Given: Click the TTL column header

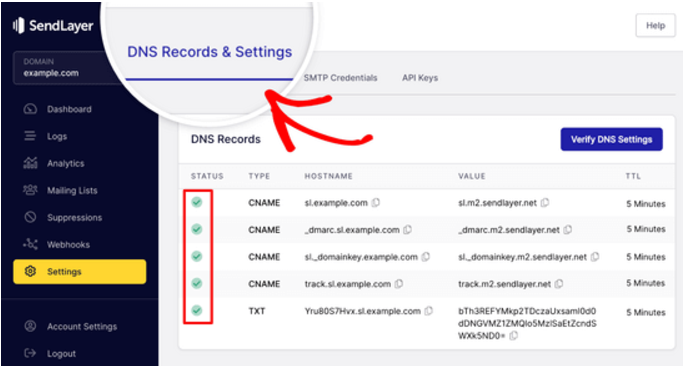Looking at the screenshot, I should tap(633, 176).
